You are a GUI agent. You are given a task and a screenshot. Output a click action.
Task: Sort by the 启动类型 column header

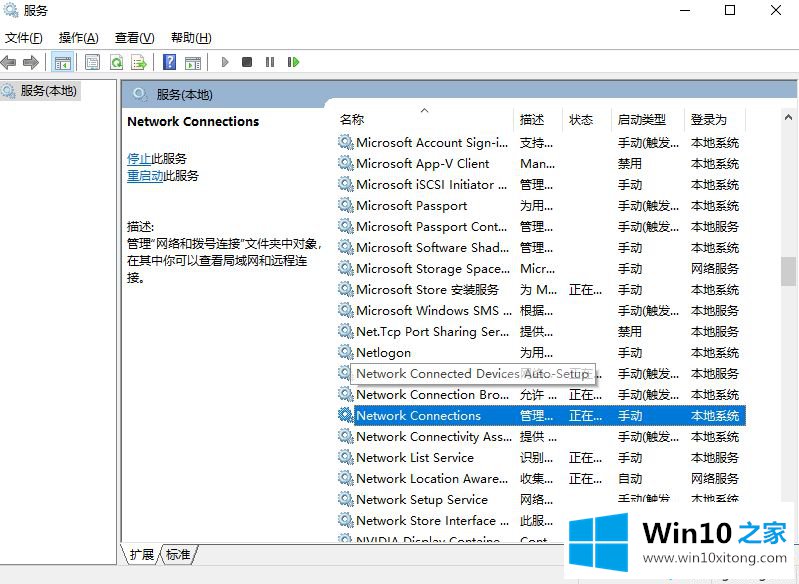click(x=641, y=119)
